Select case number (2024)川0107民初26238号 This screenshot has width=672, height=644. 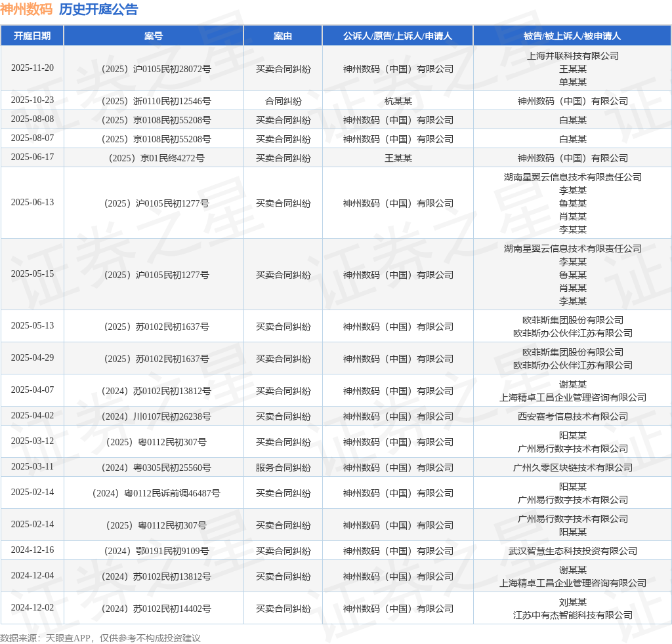[x=156, y=416]
